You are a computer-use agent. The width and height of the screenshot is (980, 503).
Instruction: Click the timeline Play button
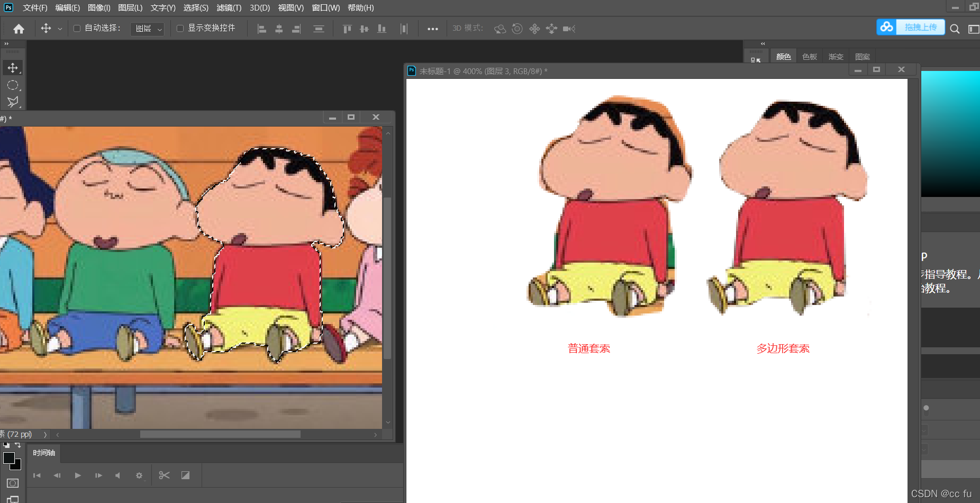[78, 475]
